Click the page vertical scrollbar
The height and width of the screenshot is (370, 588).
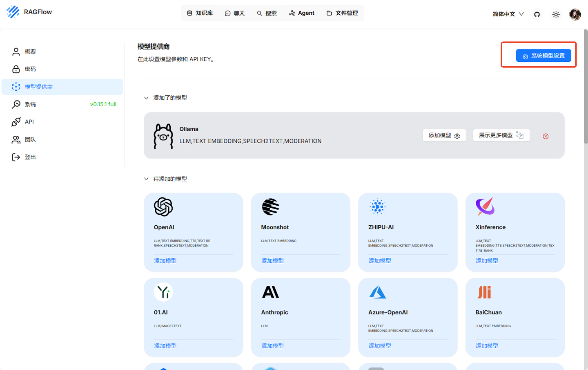[586, 87]
